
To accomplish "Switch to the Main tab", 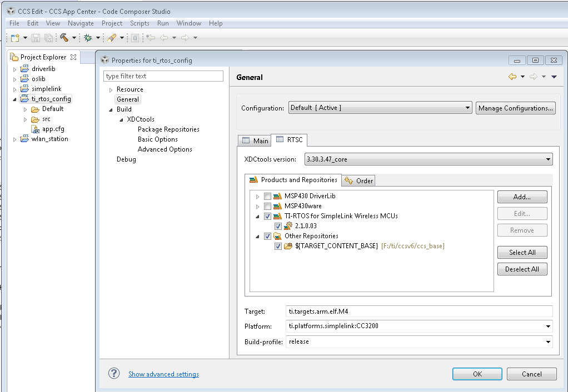I will pos(255,140).
